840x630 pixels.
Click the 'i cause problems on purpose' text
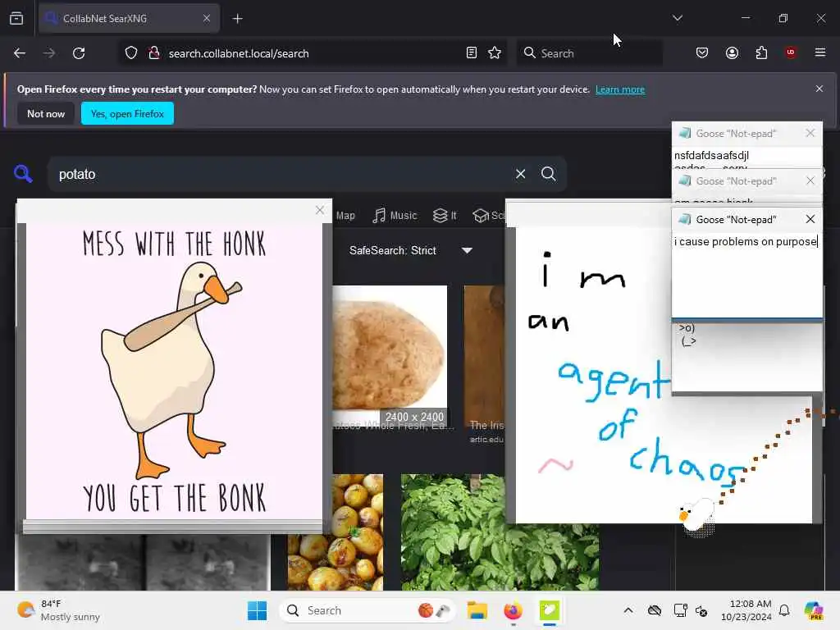(x=745, y=242)
